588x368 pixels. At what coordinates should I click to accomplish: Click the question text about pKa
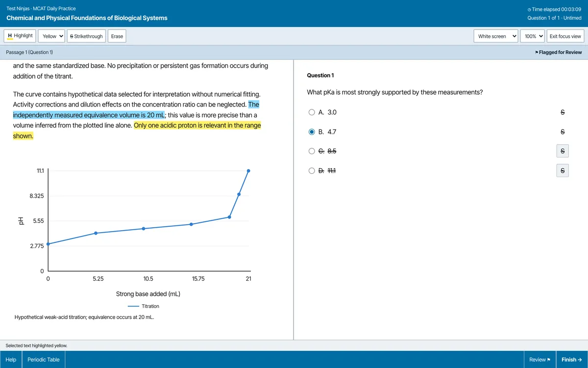click(395, 92)
